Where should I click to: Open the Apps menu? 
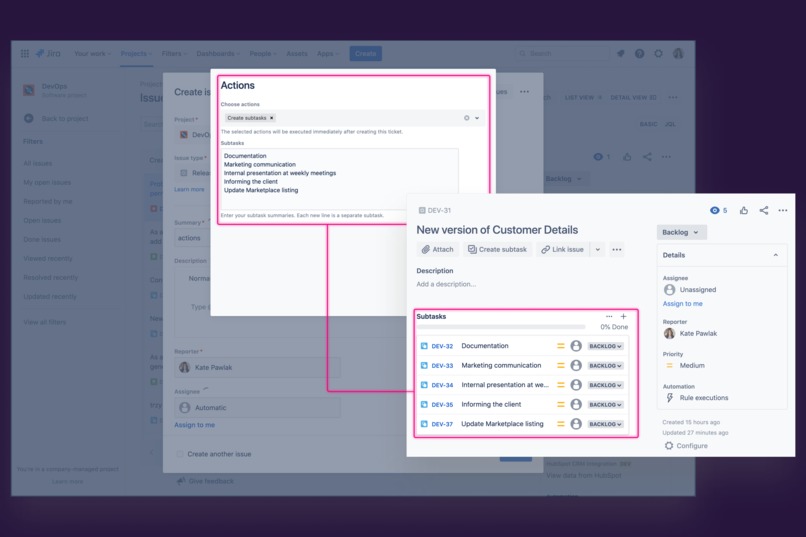tap(327, 53)
